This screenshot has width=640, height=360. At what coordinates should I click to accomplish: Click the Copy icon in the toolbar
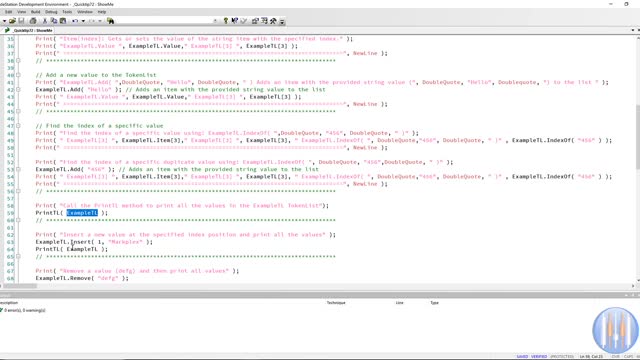click(54, 21)
